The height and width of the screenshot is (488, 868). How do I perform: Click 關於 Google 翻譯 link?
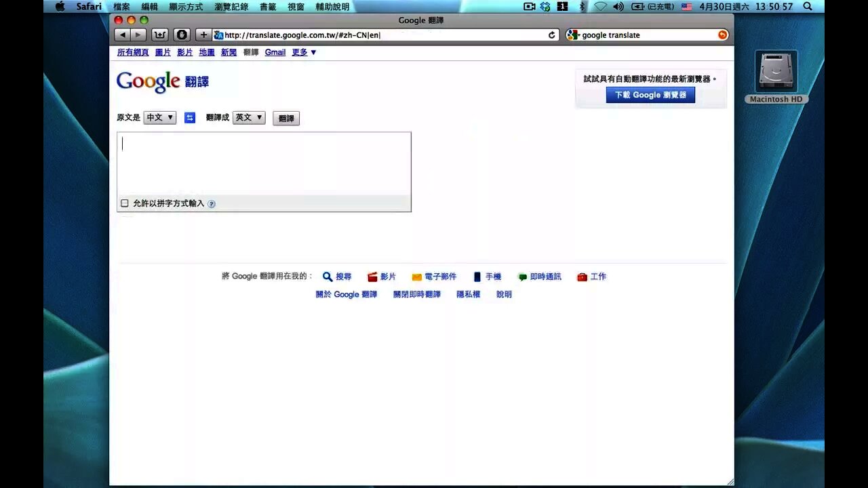coord(347,295)
